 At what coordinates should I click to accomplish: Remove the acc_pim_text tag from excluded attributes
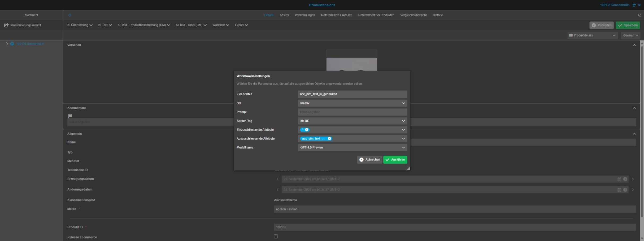pos(329,139)
